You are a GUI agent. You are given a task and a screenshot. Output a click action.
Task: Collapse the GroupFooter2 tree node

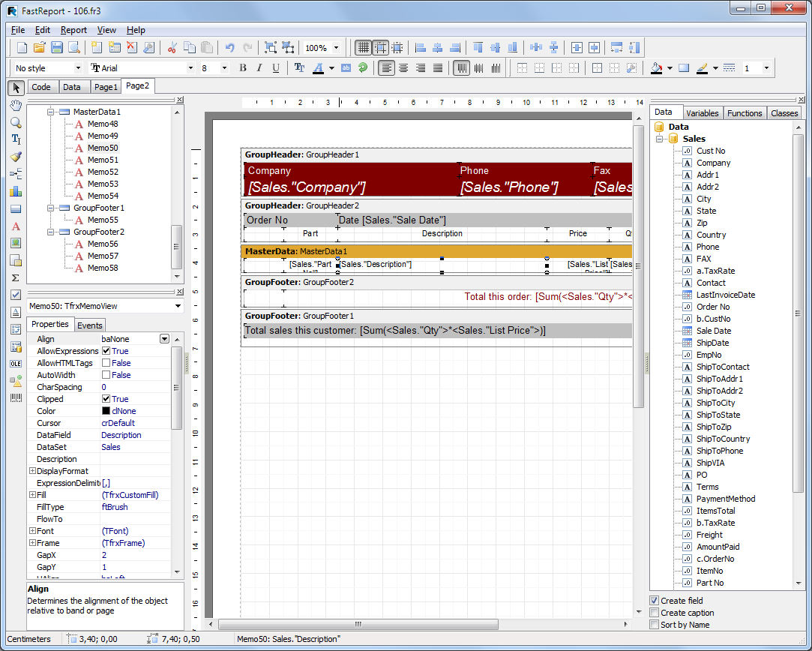click(x=52, y=232)
